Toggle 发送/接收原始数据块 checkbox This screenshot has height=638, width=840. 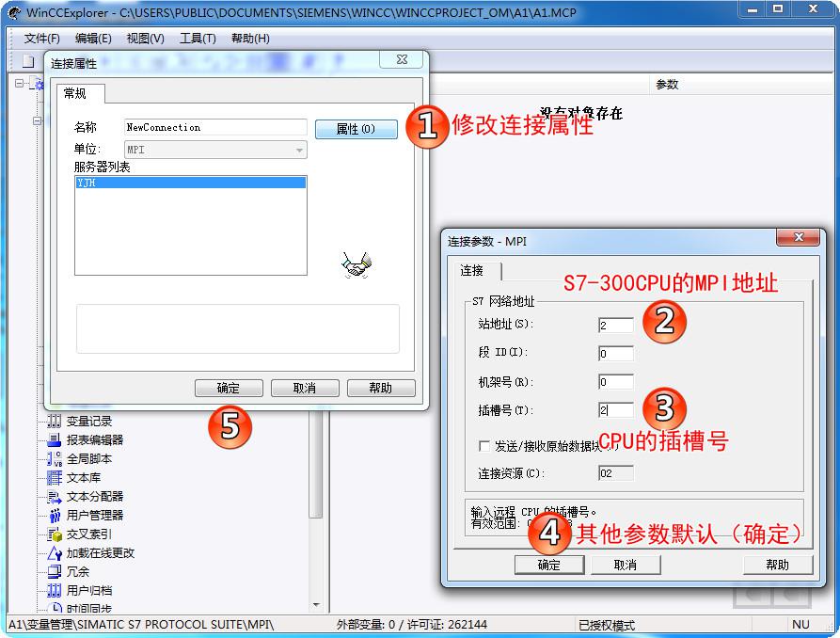[483, 445]
